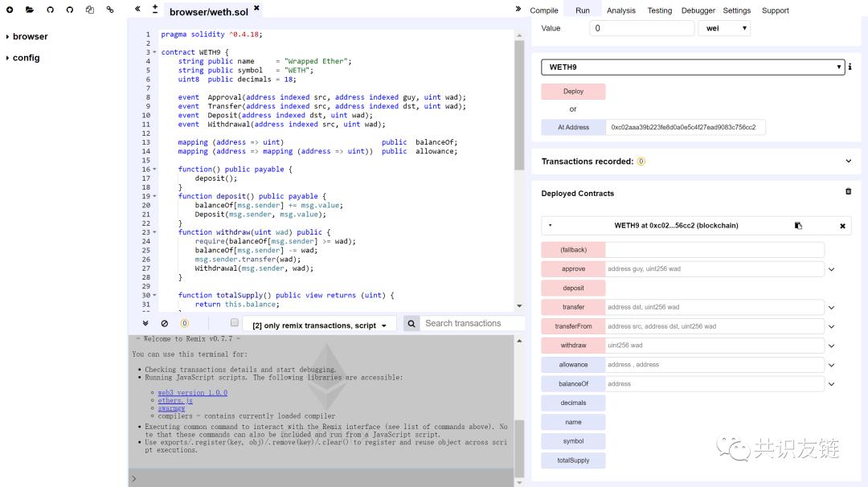868x487 pixels.
Task: Call the fallback function button
Action: pyautogui.click(x=574, y=250)
